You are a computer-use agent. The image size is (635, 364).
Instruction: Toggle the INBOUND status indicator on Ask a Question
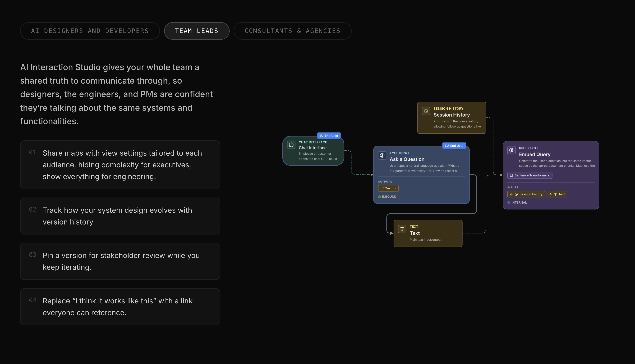pyautogui.click(x=380, y=197)
